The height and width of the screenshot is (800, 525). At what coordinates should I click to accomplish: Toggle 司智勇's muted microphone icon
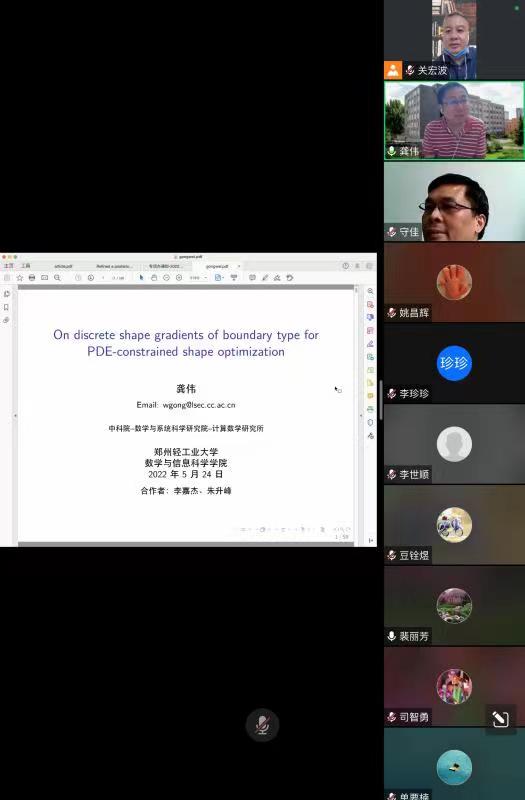(391, 717)
